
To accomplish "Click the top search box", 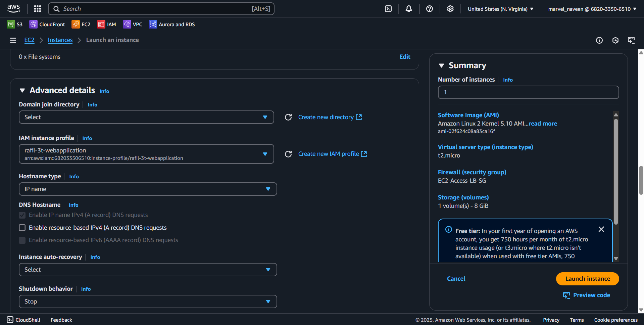I will tap(161, 9).
